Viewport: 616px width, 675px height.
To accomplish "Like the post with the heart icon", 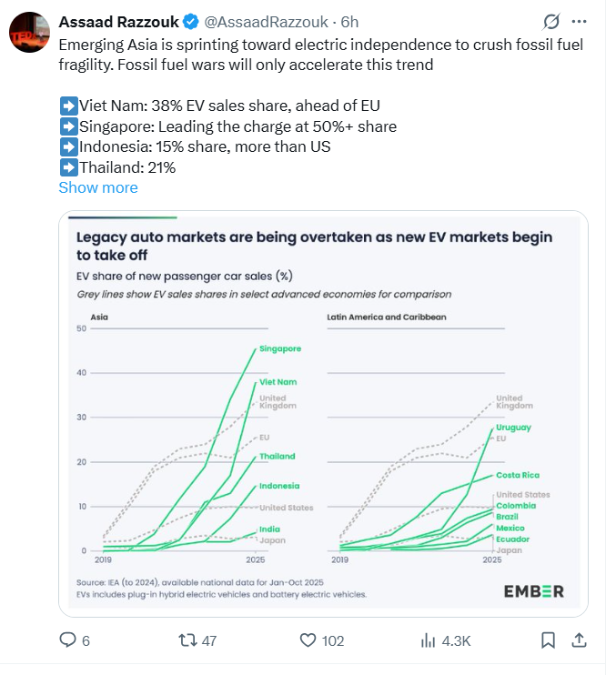I will click(308, 640).
